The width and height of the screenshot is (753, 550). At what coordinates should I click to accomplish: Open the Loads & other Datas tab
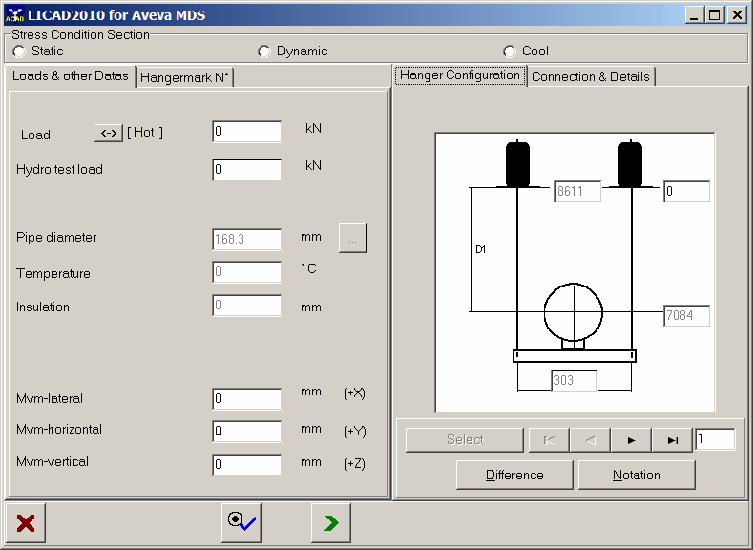tap(70, 76)
